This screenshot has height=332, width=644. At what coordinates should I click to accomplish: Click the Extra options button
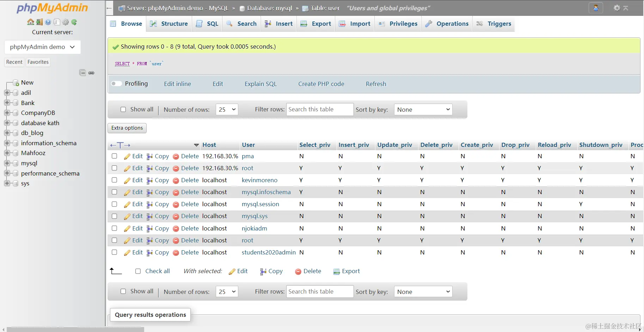127,128
